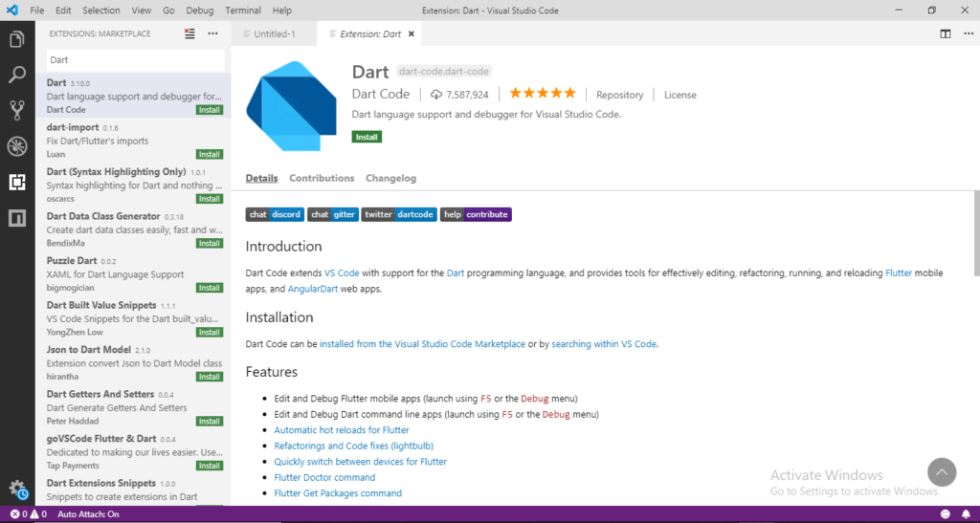The image size is (980, 523).
Task: Open the Debug menu in menu bar
Action: pos(200,11)
